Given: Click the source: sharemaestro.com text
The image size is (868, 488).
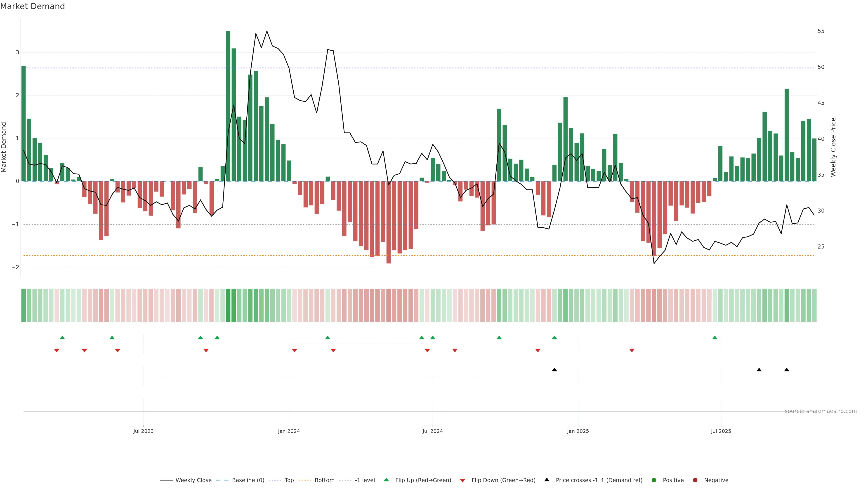Looking at the screenshot, I should 821,411.
